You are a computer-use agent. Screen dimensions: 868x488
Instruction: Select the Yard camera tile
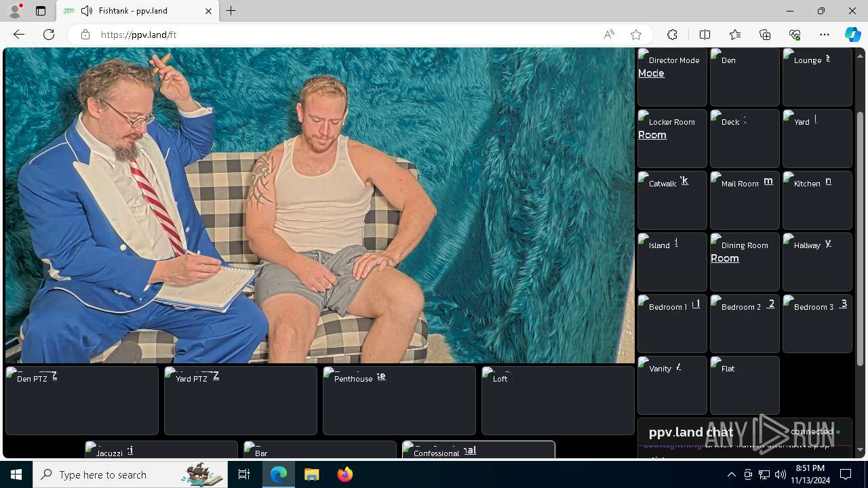[x=817, y=138]
